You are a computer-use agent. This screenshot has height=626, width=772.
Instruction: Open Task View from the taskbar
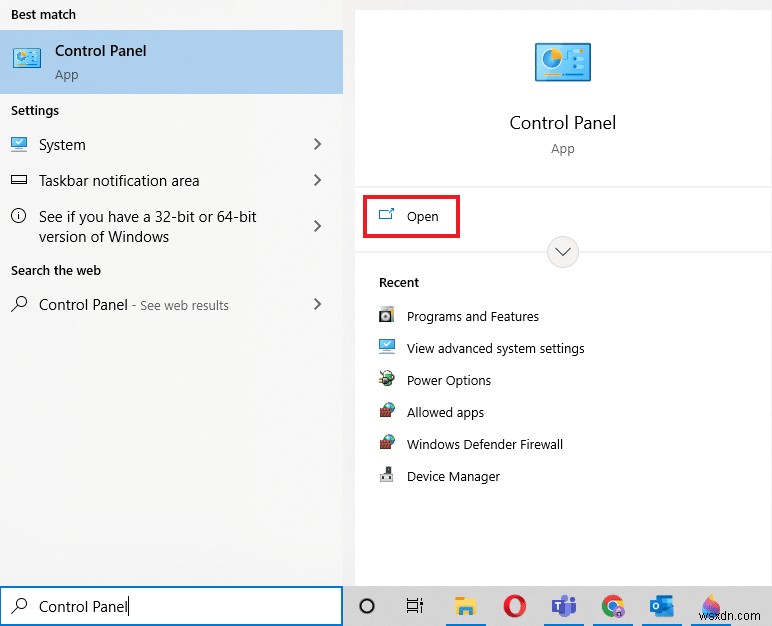coord(415,606)
